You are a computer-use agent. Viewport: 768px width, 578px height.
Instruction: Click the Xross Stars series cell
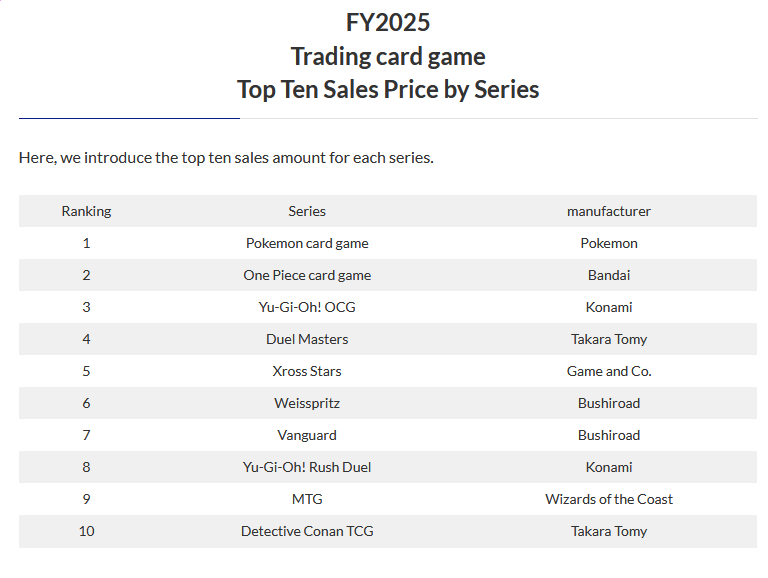(307, 371)
